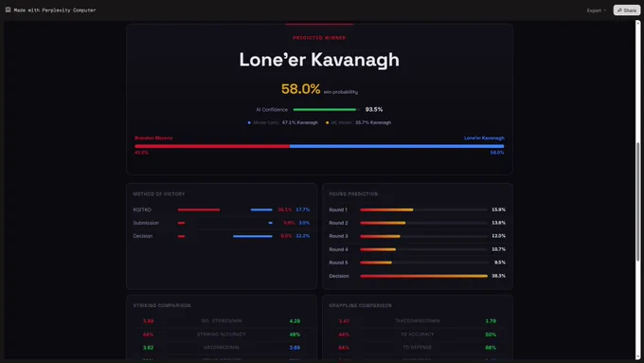
Task: Click the 4.29 sig strikes value
Action: click(295, 321)
